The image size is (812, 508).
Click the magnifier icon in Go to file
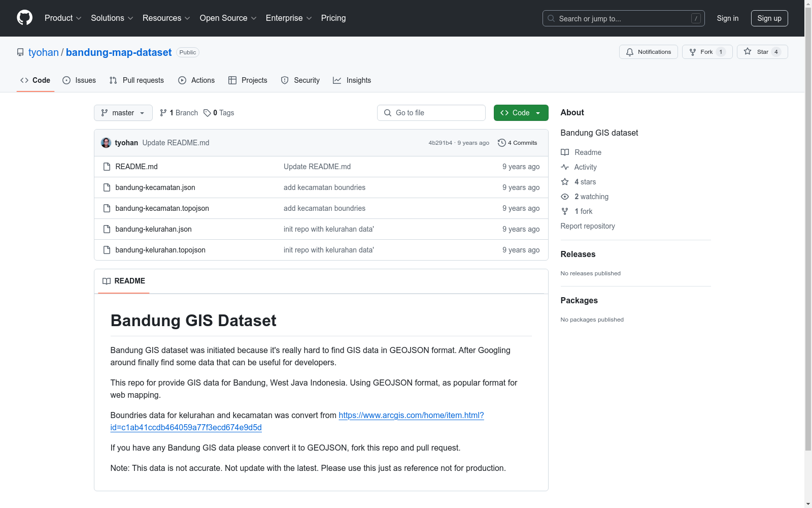tap(388, 113)
